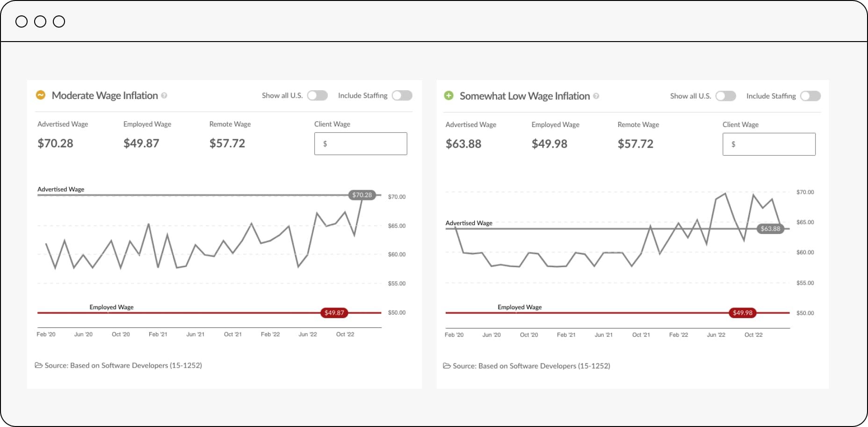
Task: Open the help tooltip next to Moderate Wage Inflation
Action: (164, 96)
